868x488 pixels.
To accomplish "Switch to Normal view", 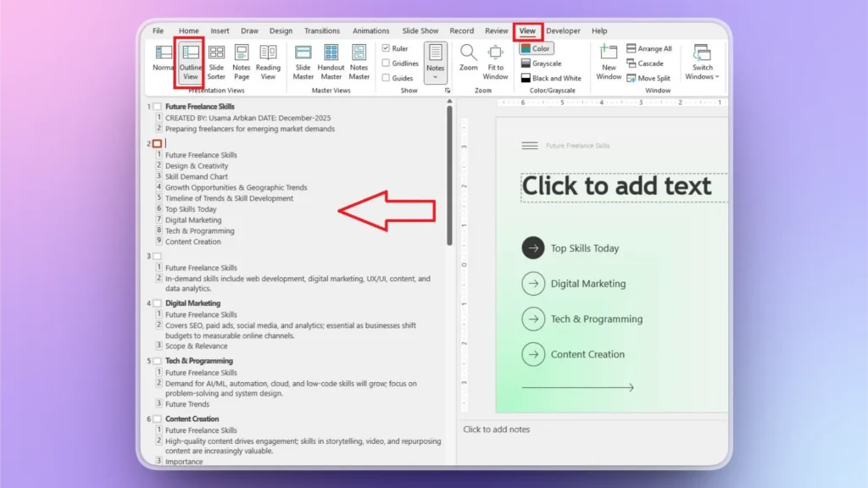I will 162,59.
